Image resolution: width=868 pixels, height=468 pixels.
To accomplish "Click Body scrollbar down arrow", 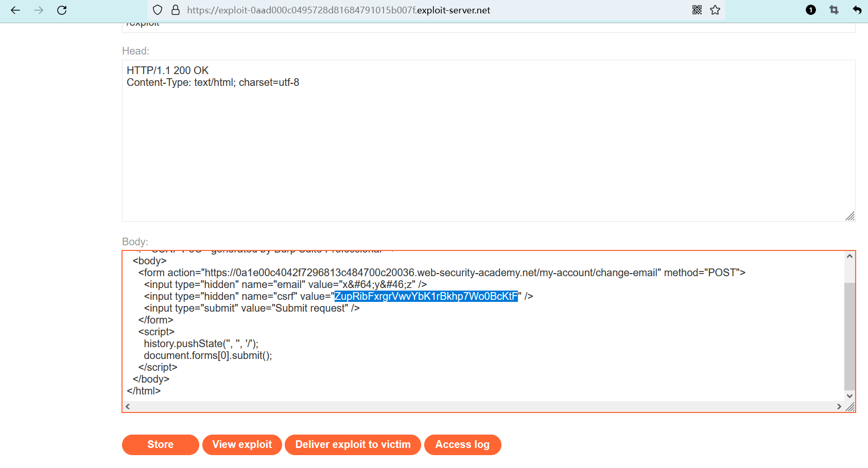I will click(850, 396).
